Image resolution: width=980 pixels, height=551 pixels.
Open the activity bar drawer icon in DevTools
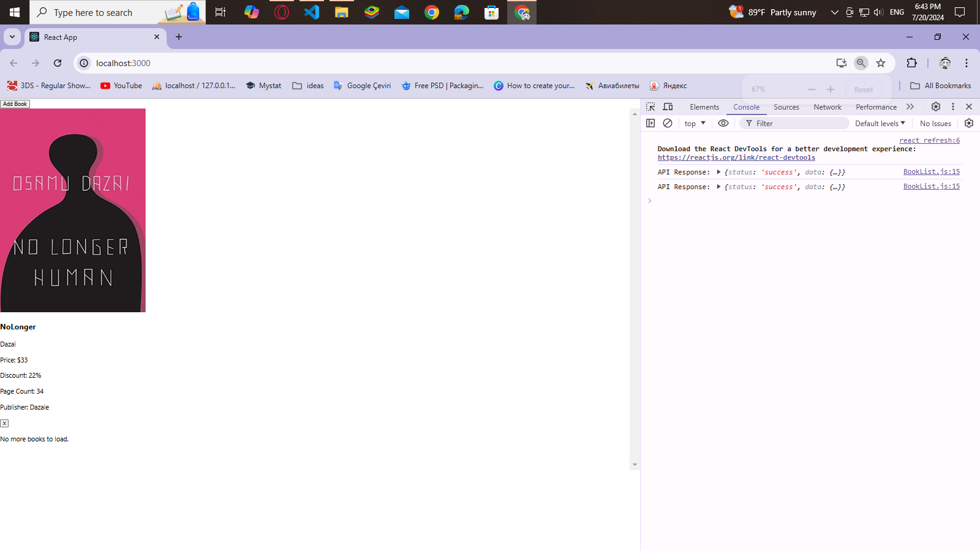click(650, 123)
